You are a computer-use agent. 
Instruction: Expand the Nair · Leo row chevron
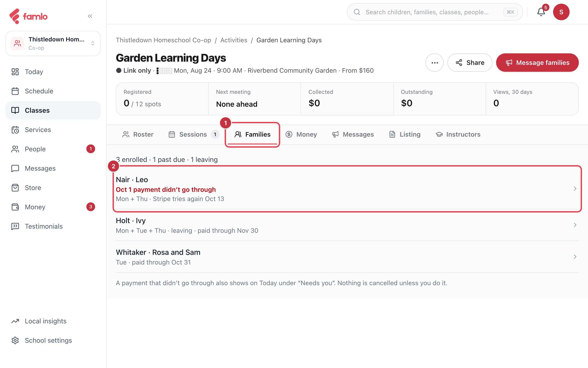[x=575, y=189]
